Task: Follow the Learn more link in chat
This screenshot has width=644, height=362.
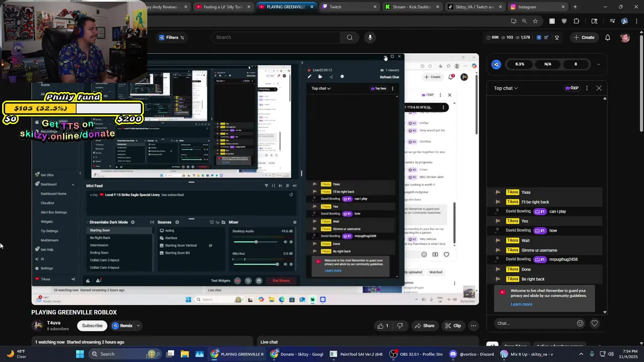Action: (x=521, y=304)
